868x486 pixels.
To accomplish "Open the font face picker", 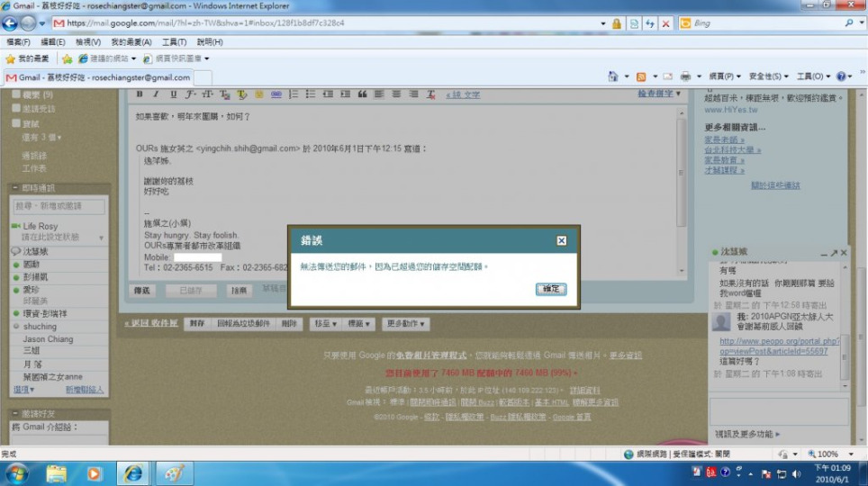I will 190,94.
